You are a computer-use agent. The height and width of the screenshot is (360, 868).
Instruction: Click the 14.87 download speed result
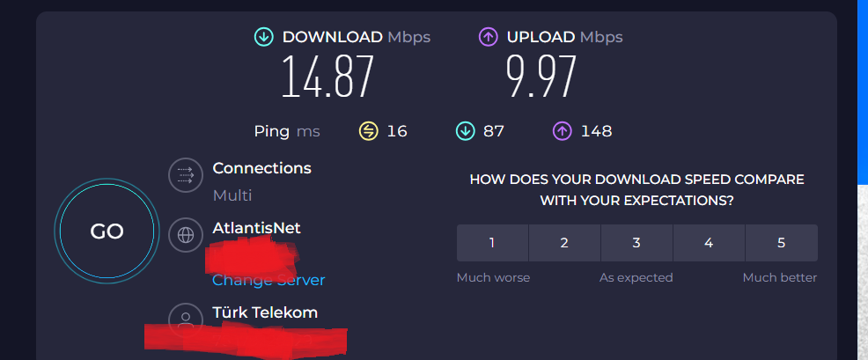328,77
